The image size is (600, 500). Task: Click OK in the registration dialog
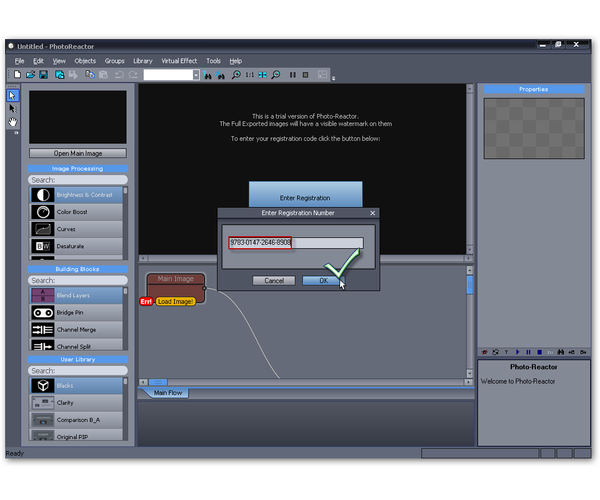[323, 281]
